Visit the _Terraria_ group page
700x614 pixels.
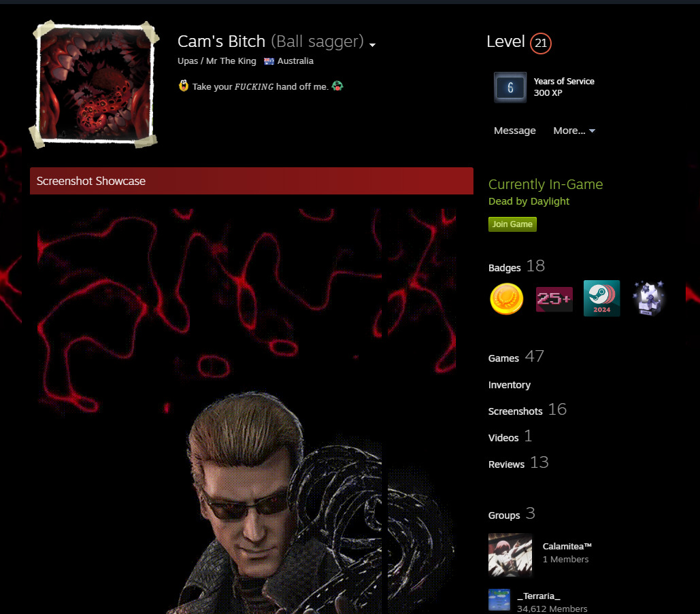tap(538, 596)
